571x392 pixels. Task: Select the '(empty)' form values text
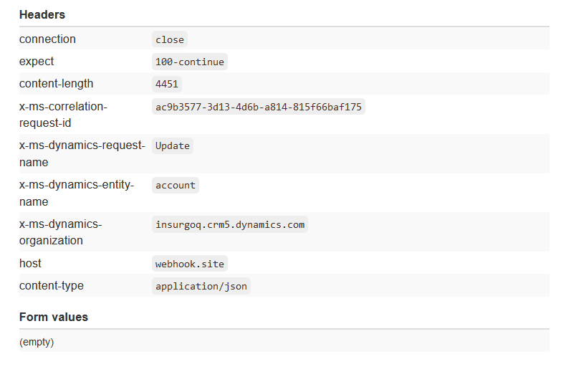coord(37,342)
